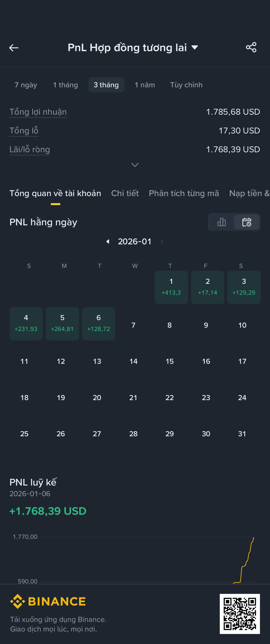Tap Tổng lợi nhuận label info
270x644 pixels.
click(38, 112)
